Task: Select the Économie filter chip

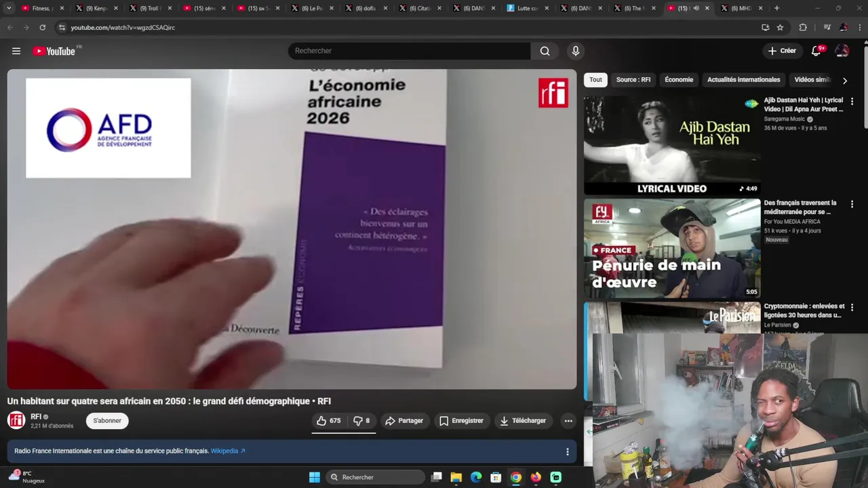Action: click(x=679, y=80)
